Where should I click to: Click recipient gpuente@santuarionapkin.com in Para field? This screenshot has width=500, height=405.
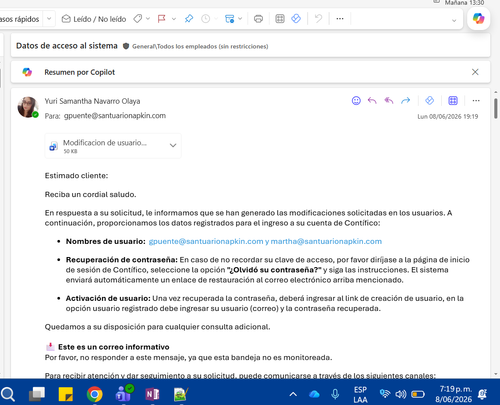click(x=115, y=116)
